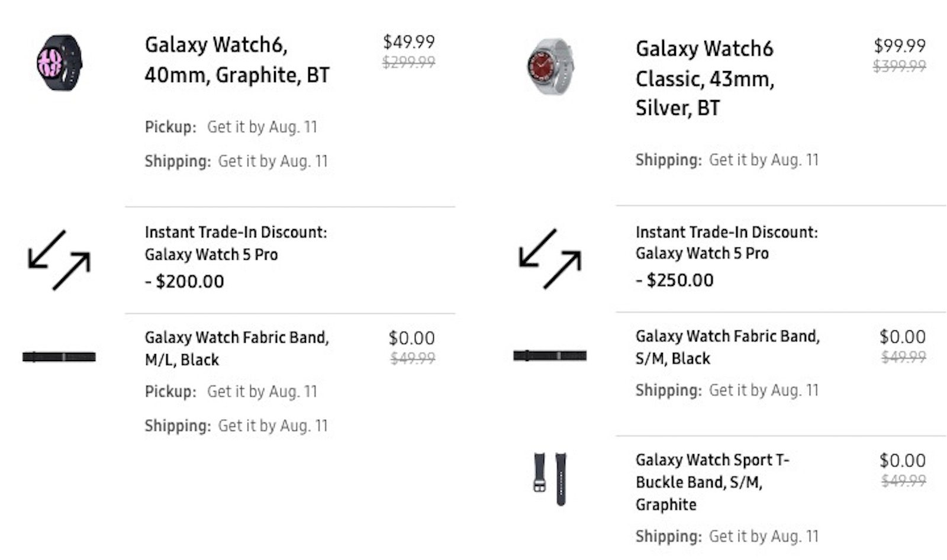Click the left trade-in arrows icon

pos(59,260)
